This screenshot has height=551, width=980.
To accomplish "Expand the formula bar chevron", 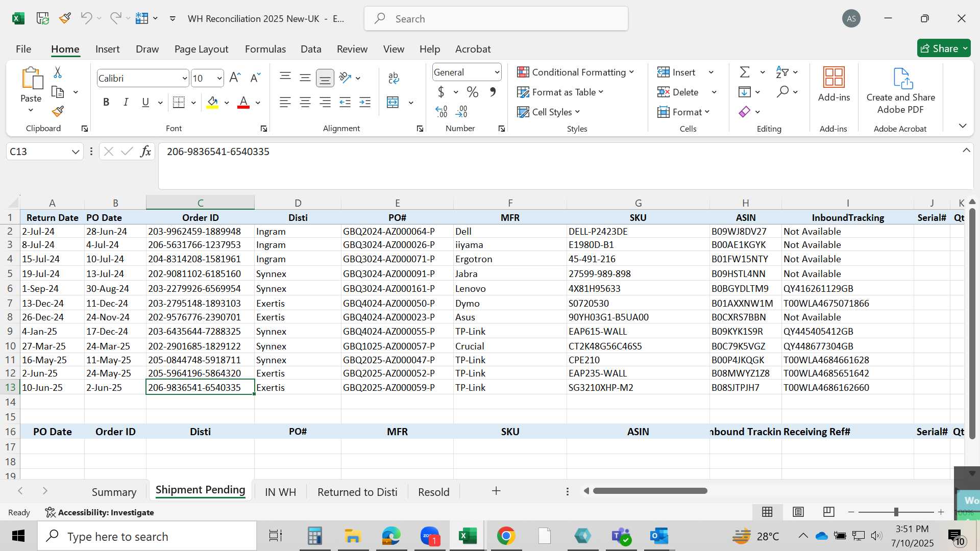I will [966, 151].
